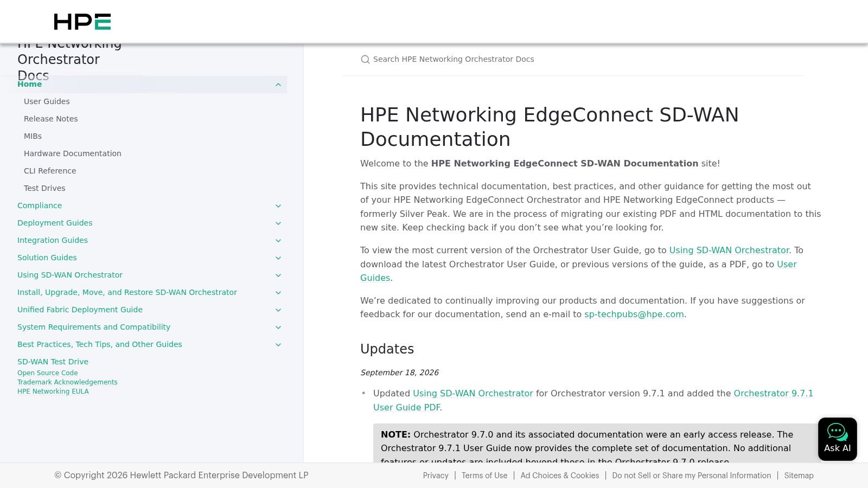Click the search magnifier icon
868x488 pixels.
(x=365, y=60)
